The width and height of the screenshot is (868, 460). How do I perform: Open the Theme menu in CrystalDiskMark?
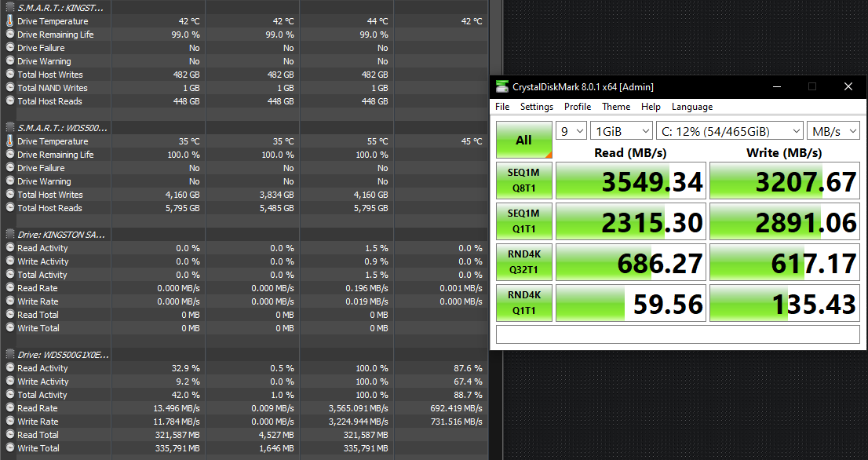pos(616,107)
